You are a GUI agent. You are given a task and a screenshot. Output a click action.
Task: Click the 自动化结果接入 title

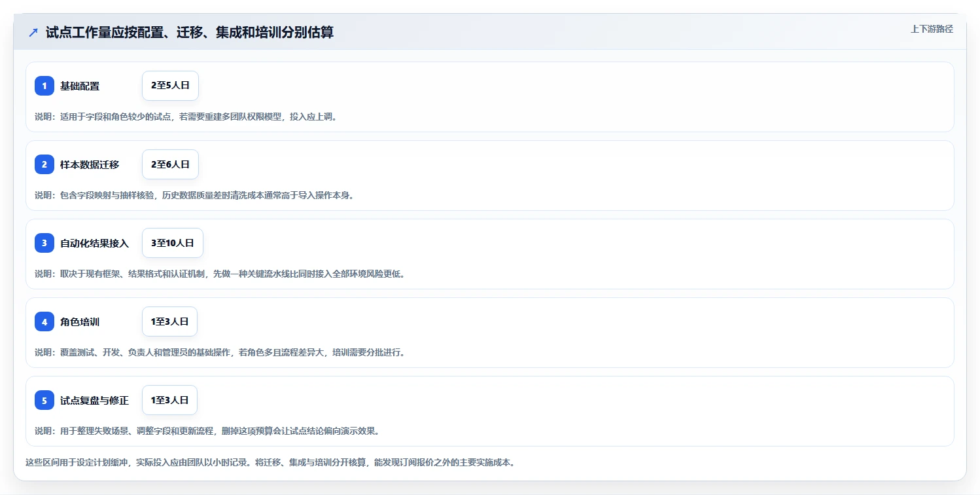(94, 243)
